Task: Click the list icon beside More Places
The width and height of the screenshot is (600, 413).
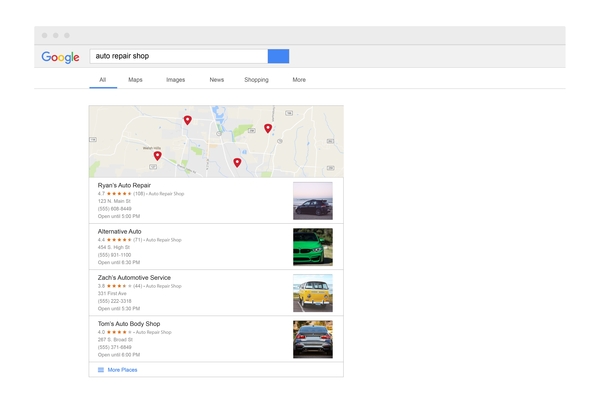Action: click(101, 370)
